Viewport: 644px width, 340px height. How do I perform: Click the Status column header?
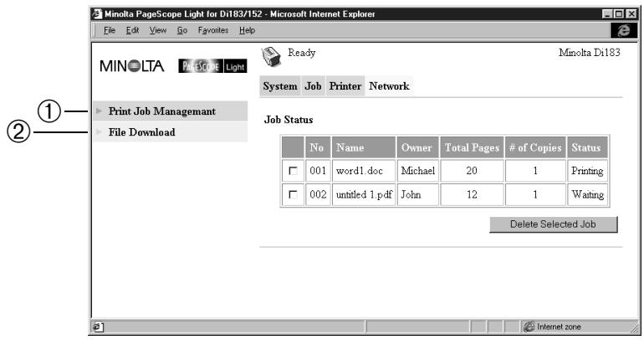pyautogui.click(x=587, y=147)
